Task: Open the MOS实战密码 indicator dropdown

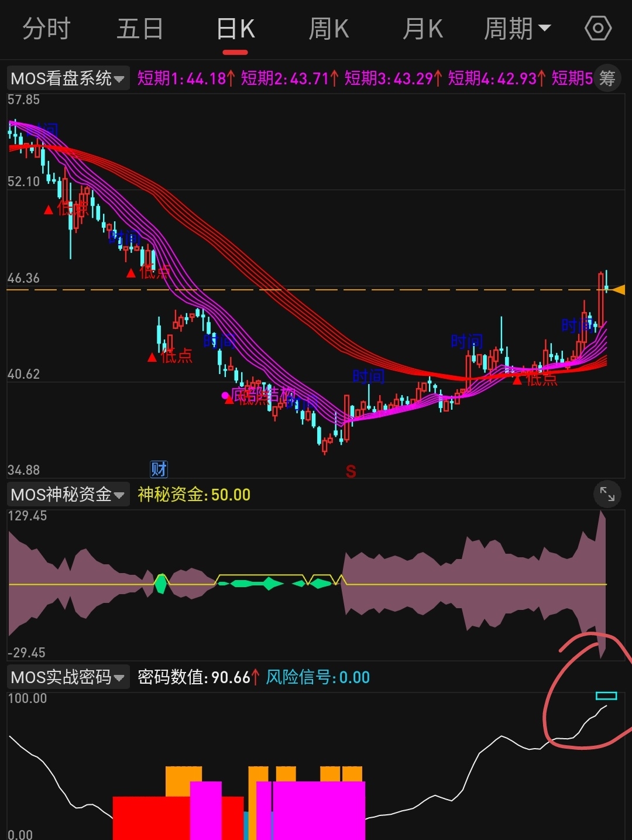Action: point(68,677)
